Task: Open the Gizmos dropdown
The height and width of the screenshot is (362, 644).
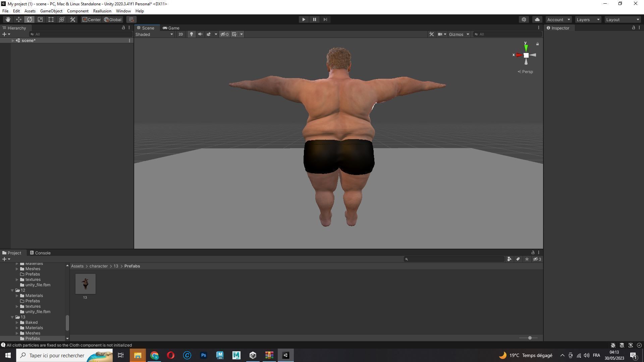Action: 459,34
